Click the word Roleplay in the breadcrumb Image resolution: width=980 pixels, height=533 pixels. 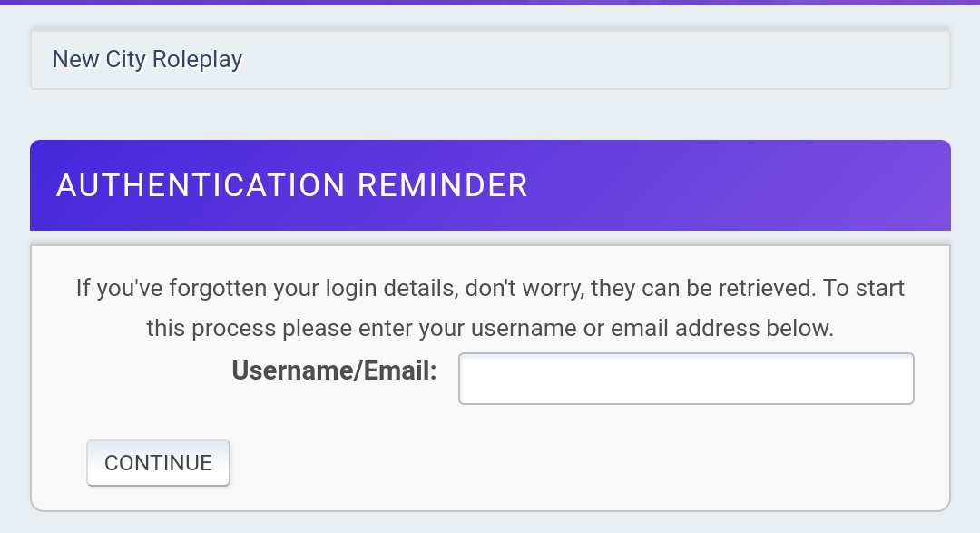click(197, 59)
